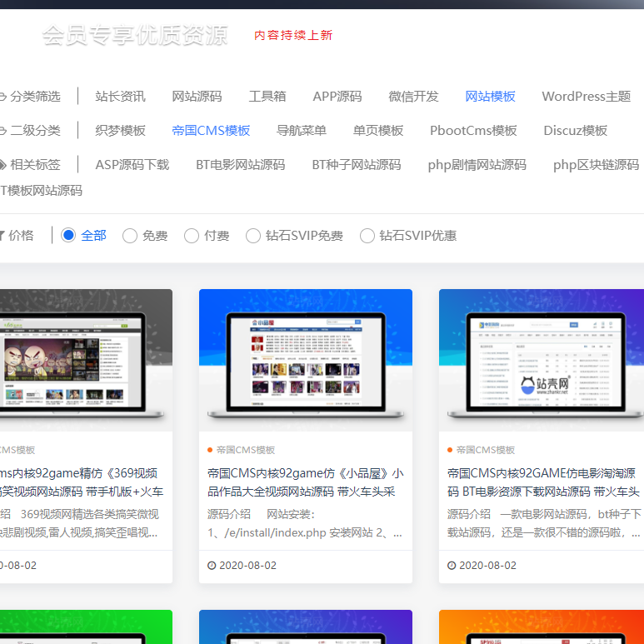
Task: Select the 钻石SVIP免费 radio button
Action: [x=253, y=236]
